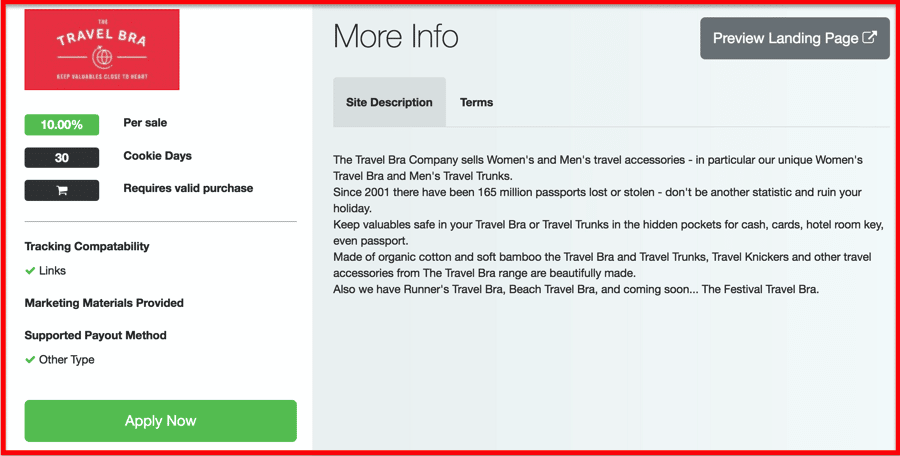Click the Links tracking entry
The width and height of the screenshot is (900, 456).
[x=52, y=270]
